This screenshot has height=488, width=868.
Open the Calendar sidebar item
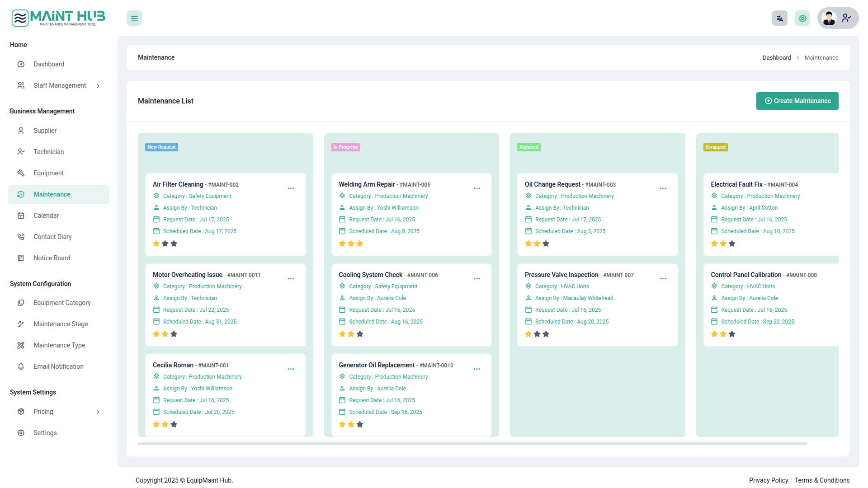click(46, 216)
